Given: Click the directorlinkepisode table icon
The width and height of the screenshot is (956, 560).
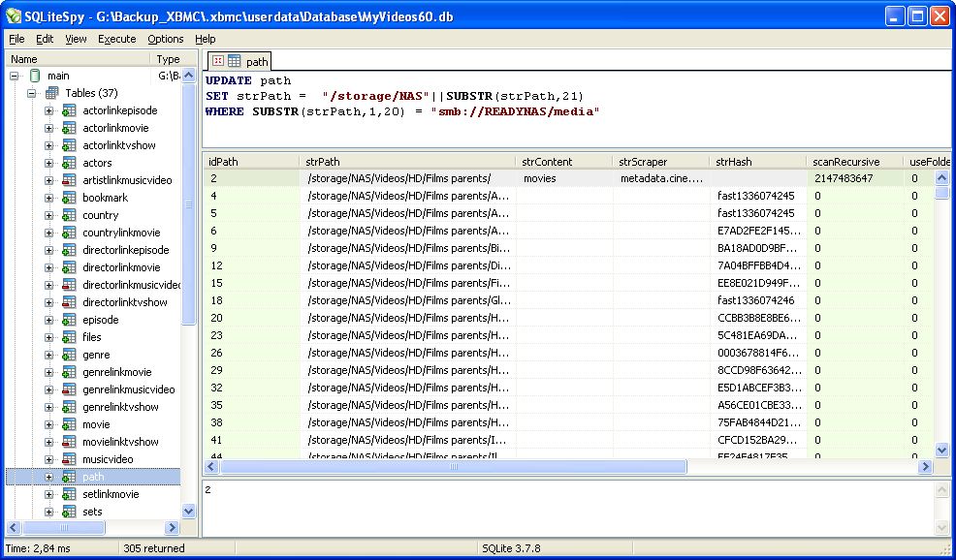Looking at the screenshot, I should [x=69, y=250].
